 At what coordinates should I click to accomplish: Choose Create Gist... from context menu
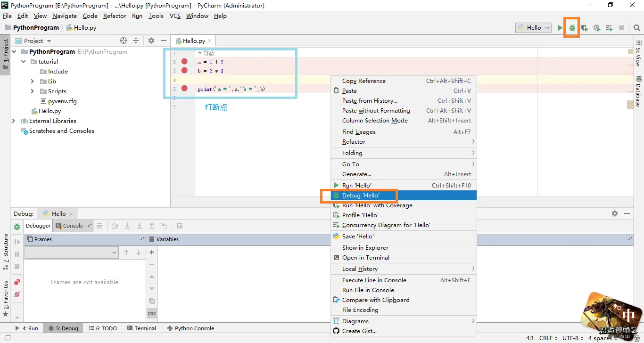click(404, 331)
